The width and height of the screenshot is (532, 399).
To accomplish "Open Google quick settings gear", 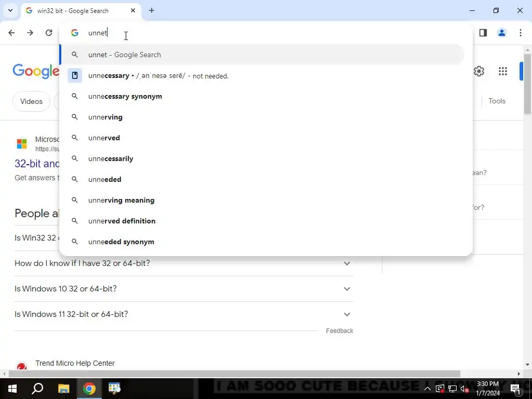I will click(478, 71).
